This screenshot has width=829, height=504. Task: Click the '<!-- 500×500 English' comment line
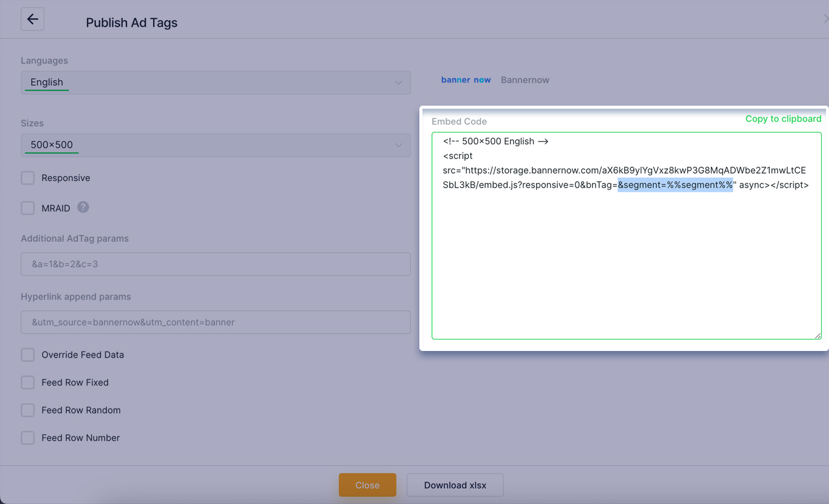point(496,141)
